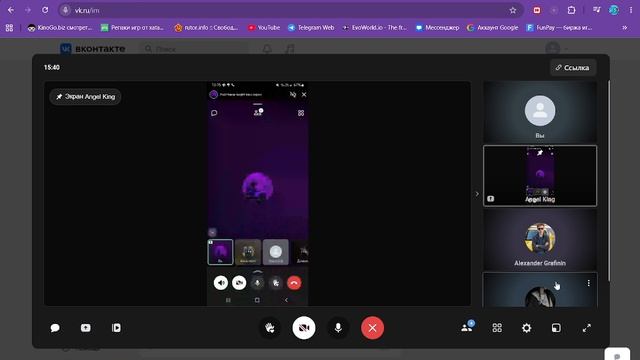Image resolution: width=640 pixels, height=360 pixels.
Task: Go back in the browser
Action: (11, 10)
